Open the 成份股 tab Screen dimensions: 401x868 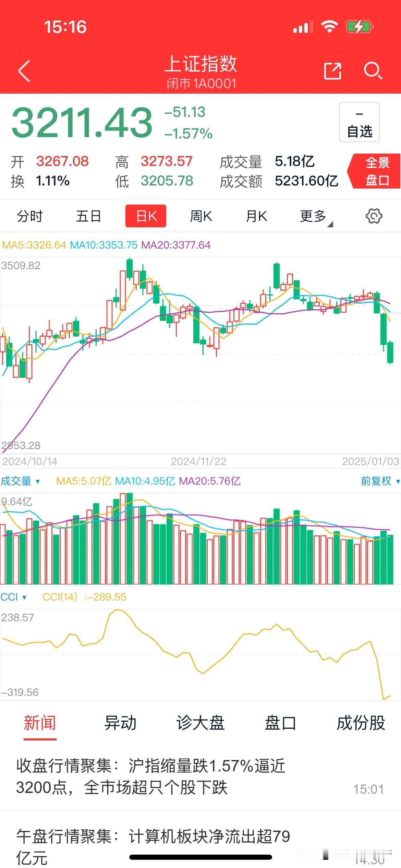point(361,723)
